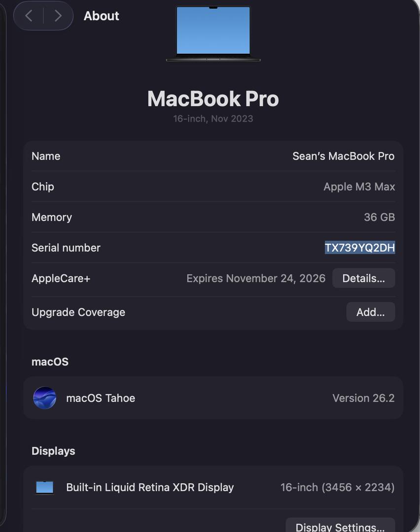Go back with the left chevron
This screenshot has height=532, width=420.
[x=29, y=16]
